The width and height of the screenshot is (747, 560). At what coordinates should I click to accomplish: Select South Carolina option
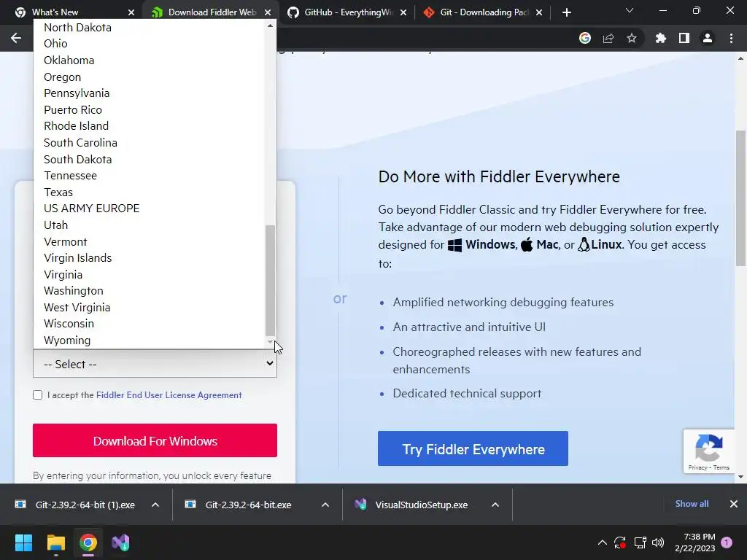(149, 142)
